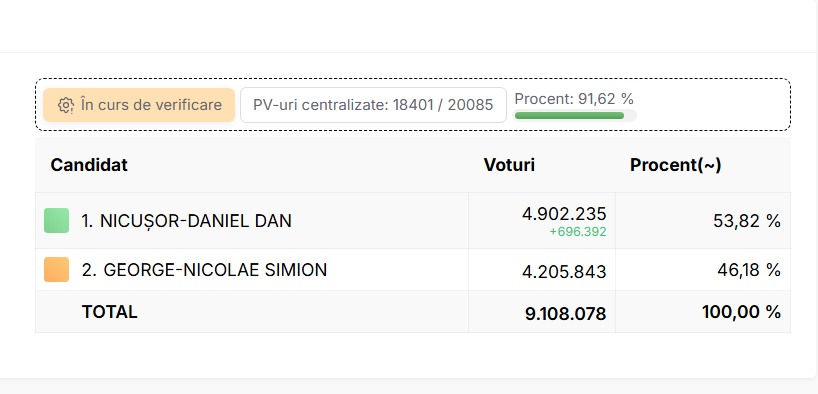This screenshot has height=394, width=818.
Task: Select George-Nicolae Simion's orange color swatch
Action: click(x=56, y=269)
